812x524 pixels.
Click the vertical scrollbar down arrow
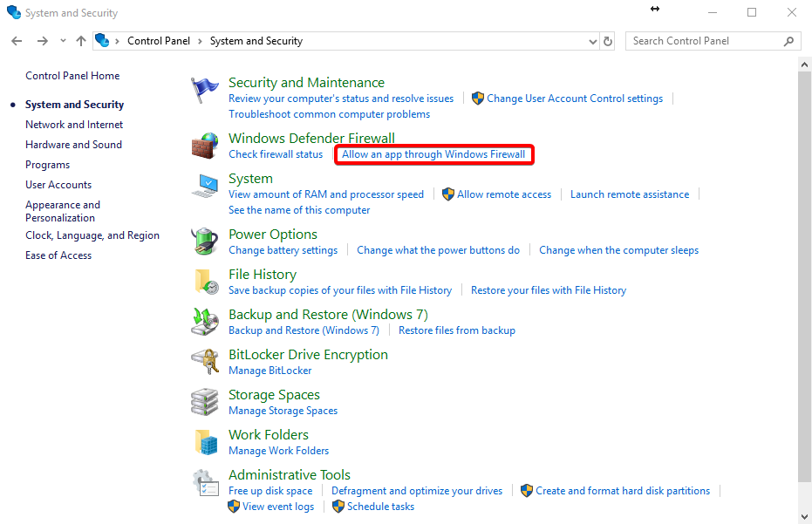coord(804,517)
